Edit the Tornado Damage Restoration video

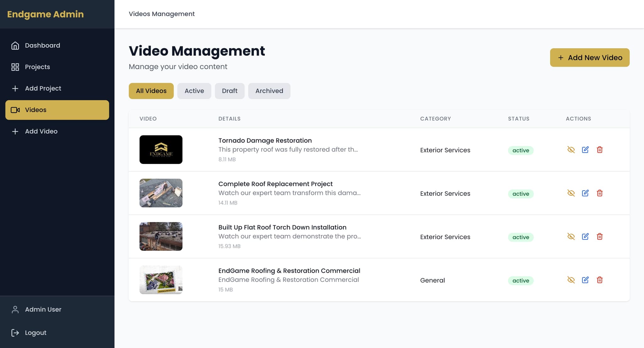pyautogui.click(x=585, y=150)
